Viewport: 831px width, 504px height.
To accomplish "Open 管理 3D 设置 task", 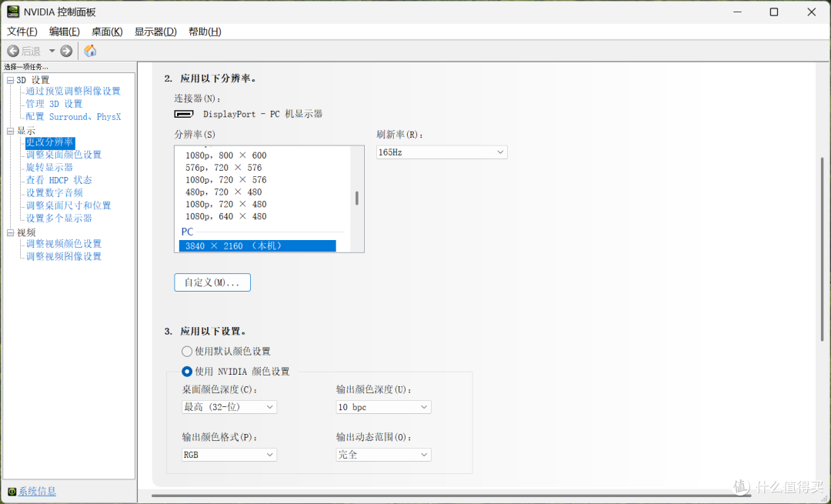I will [54, 104].
